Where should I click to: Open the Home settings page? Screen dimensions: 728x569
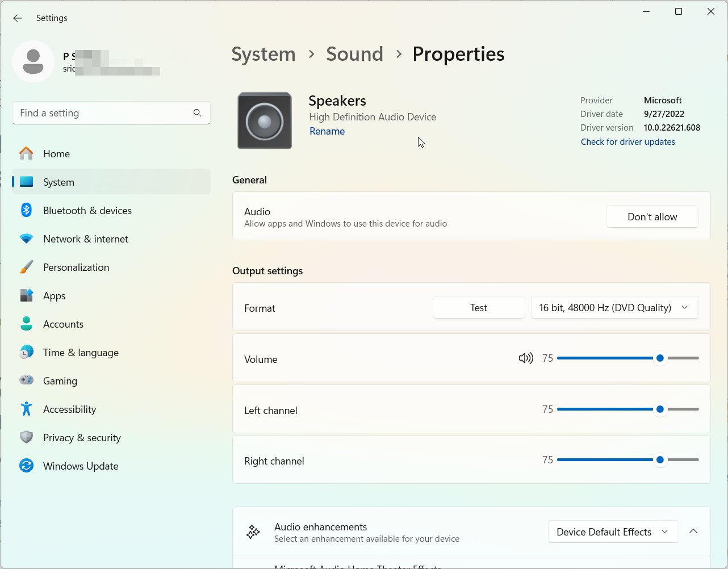pyautogui.click(x=111, y=153)
